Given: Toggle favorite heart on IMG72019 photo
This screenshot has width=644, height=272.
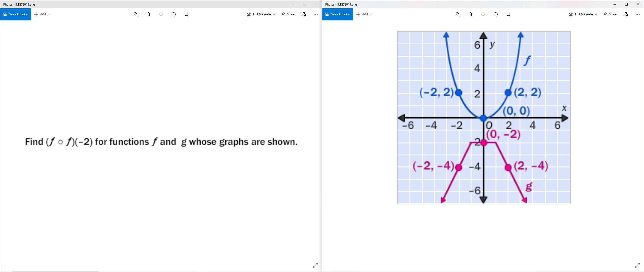Looking at the screenshot, I should 483,14.
